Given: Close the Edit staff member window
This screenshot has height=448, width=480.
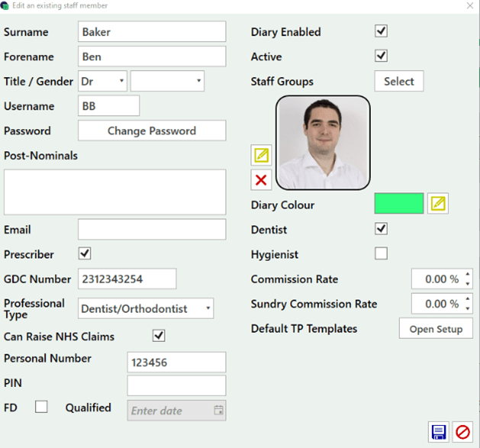Looking at the screenshot, I should pyautogui.click(x=469, y=6).
